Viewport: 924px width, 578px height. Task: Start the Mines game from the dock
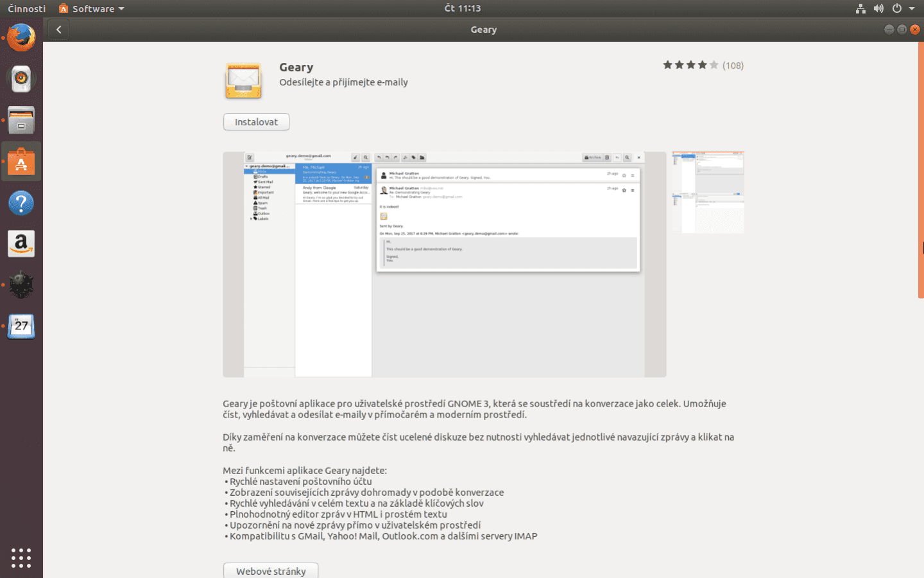click(x=21, y=285)
